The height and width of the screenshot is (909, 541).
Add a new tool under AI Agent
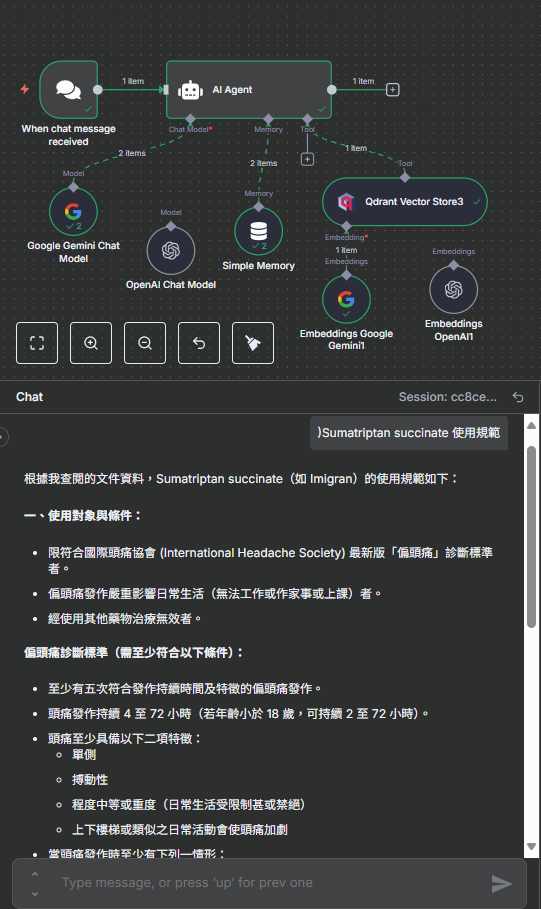tap(307, 159)
